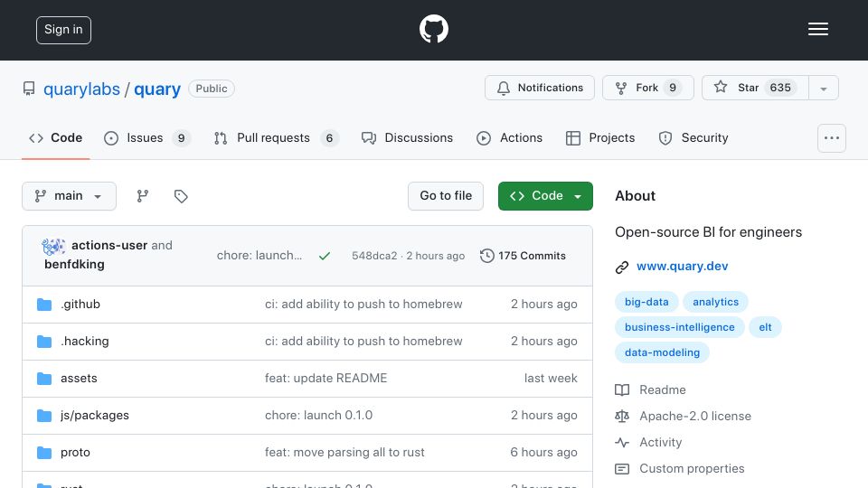View tags via the tag icon
Image resolution: width=868 pixels, height=488 pixels.
181,196
